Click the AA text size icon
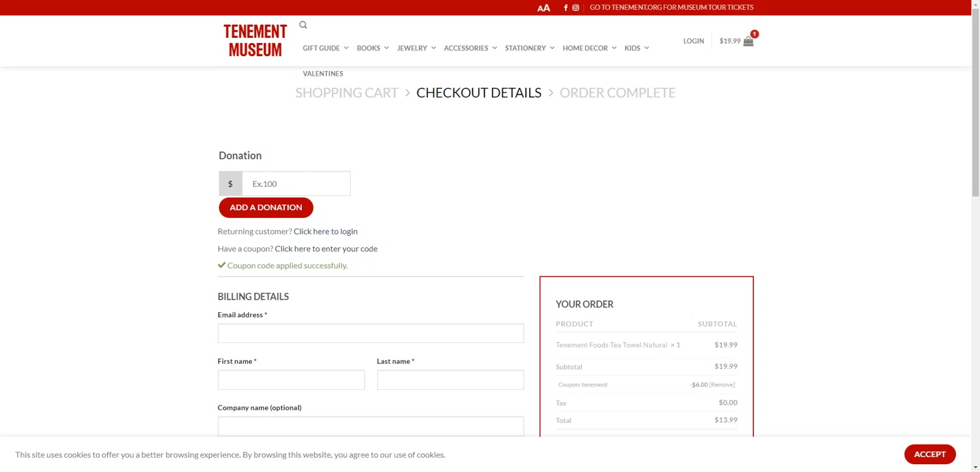980x472 pixels. [x=544, y=8]
